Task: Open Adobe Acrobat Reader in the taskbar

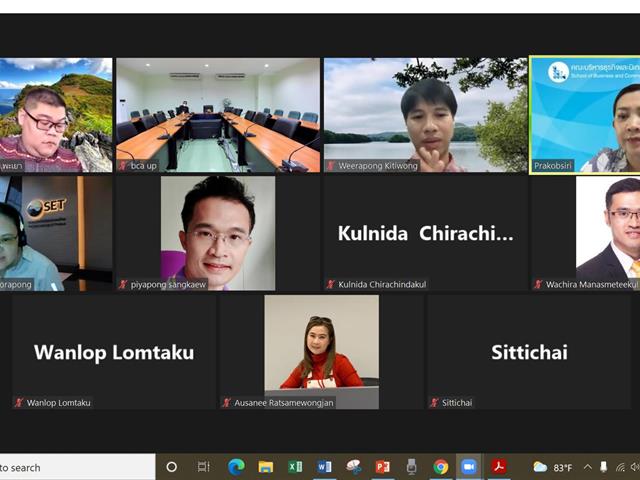Action: pos(498,467)
